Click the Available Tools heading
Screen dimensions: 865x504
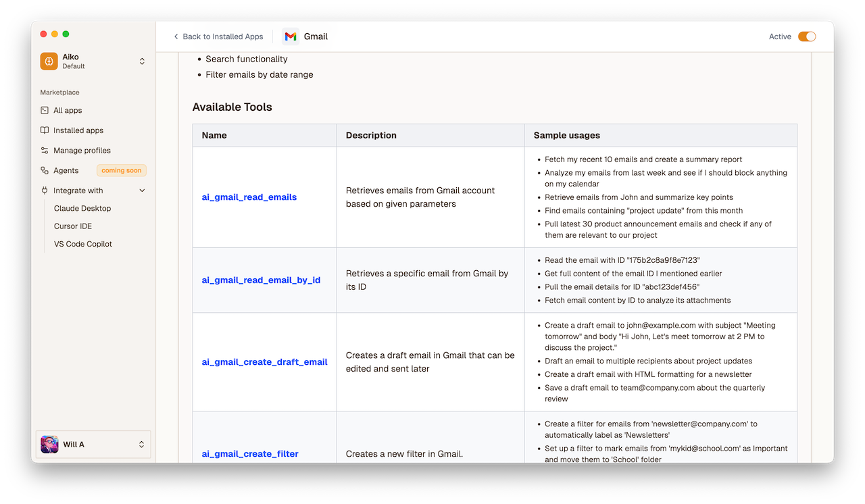(232, 107)
